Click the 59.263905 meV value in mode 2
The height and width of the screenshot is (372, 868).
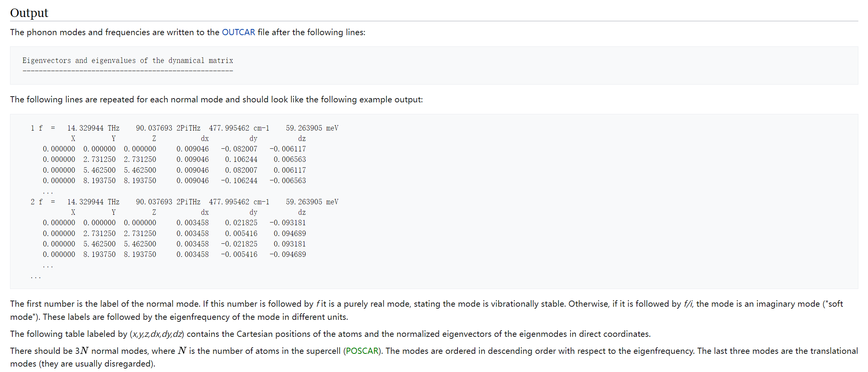click(x=312, y=202)
